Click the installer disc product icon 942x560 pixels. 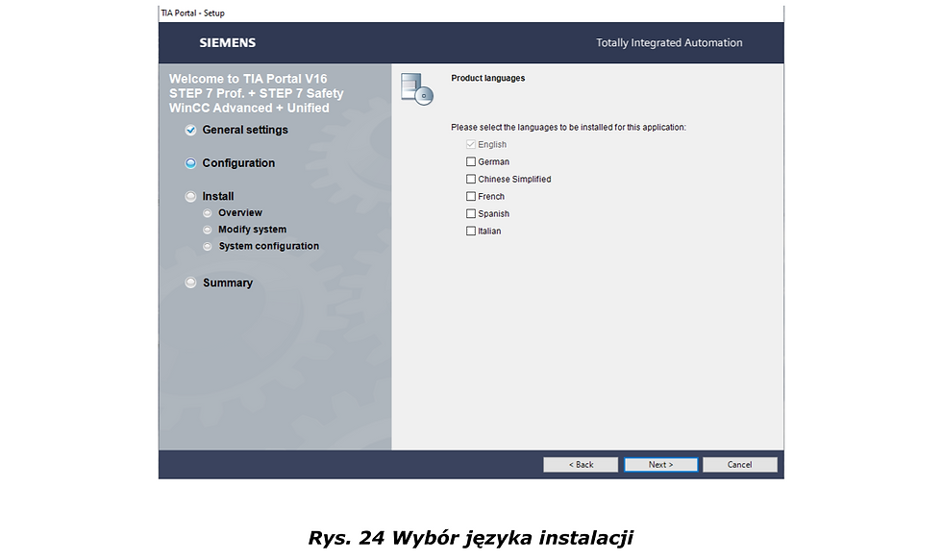pos(417,88)
